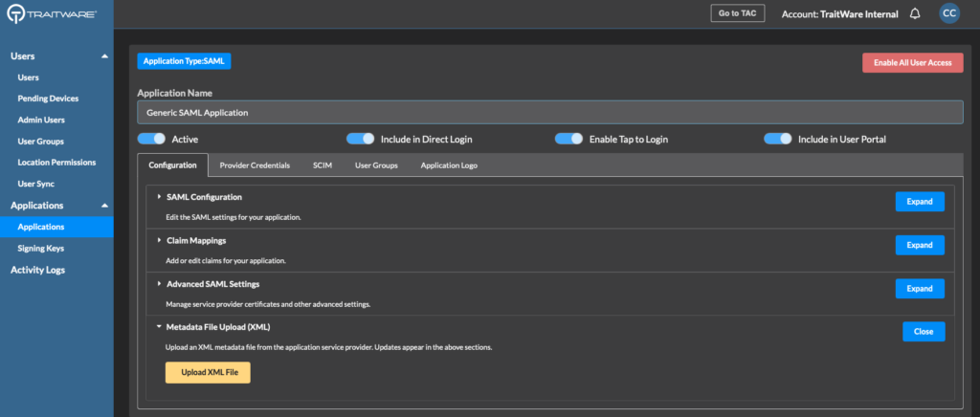The height and width of the screenshot is (417, 980).
Task: Open Users in the sidebar submenu
Action: [28, 77]
